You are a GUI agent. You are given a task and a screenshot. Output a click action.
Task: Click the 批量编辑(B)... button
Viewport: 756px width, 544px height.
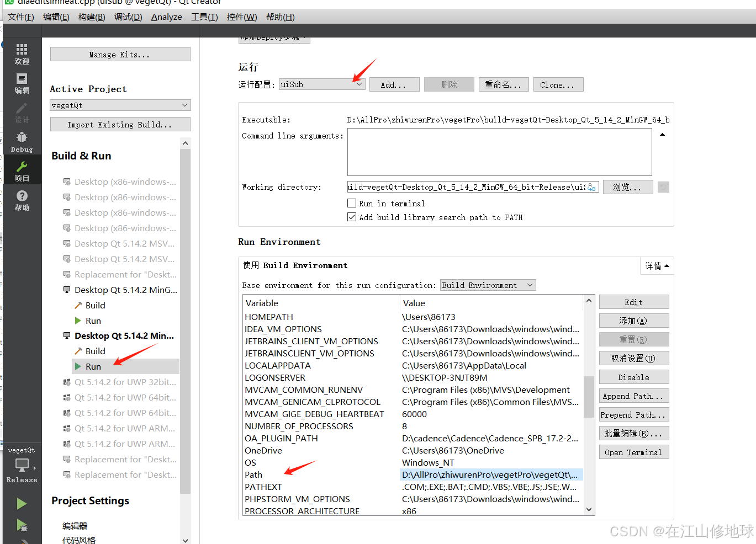[x=634, y=433]
